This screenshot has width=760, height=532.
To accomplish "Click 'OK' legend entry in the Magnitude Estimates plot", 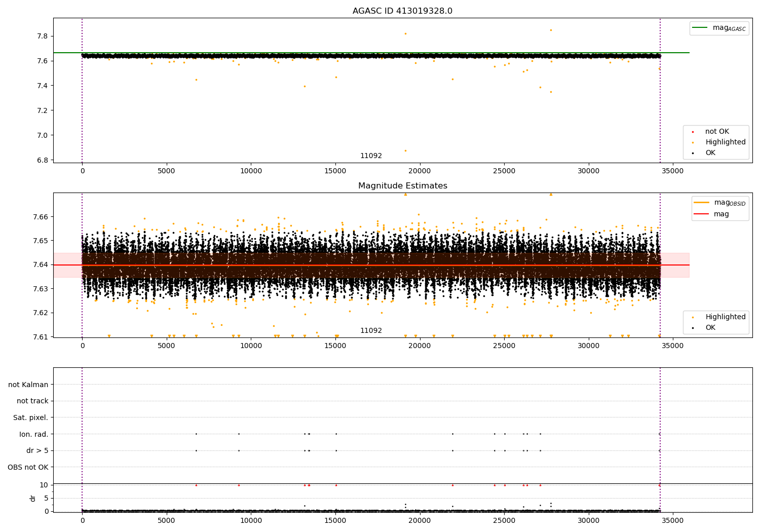I will click(x=710, y=328).
